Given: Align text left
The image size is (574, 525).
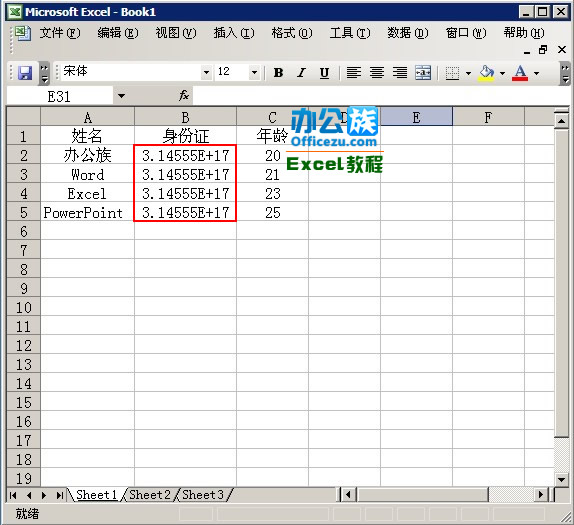Looking at the screenshot, I should 354,73.
